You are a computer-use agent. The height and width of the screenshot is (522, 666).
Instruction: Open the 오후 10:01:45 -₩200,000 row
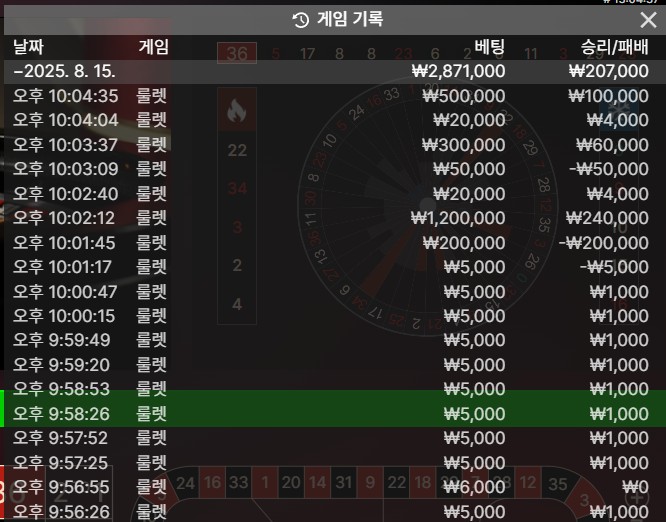click(333, 243)
